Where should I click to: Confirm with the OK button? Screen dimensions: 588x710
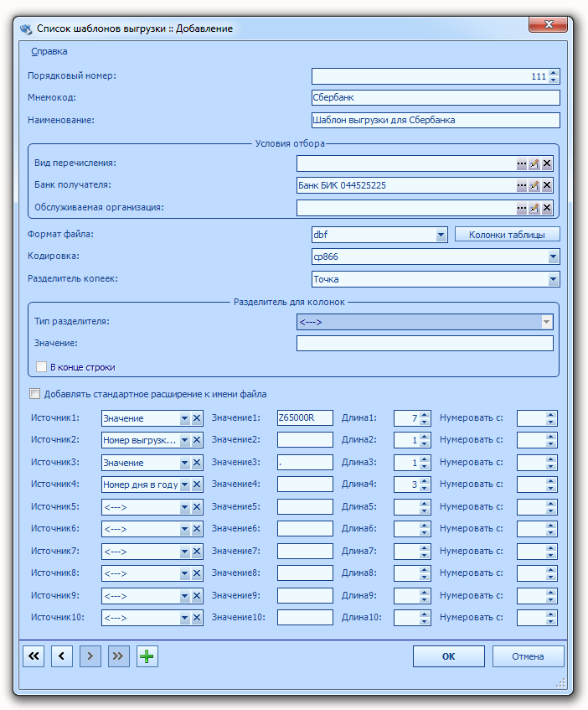449,656
